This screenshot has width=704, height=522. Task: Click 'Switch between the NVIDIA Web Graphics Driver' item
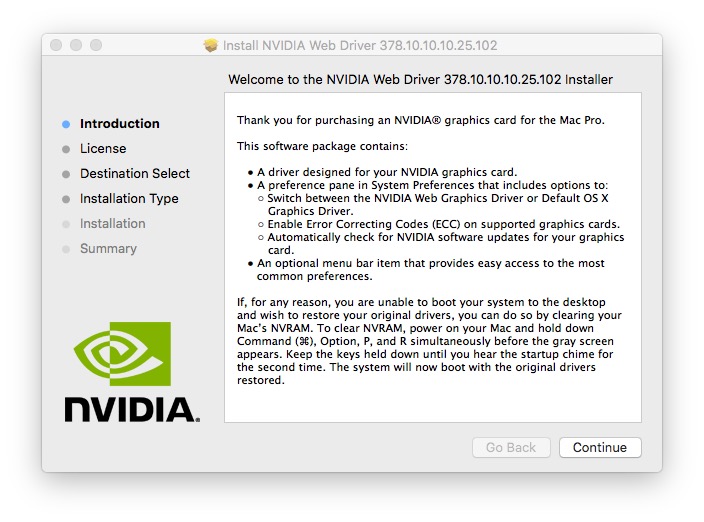(438, 205)
